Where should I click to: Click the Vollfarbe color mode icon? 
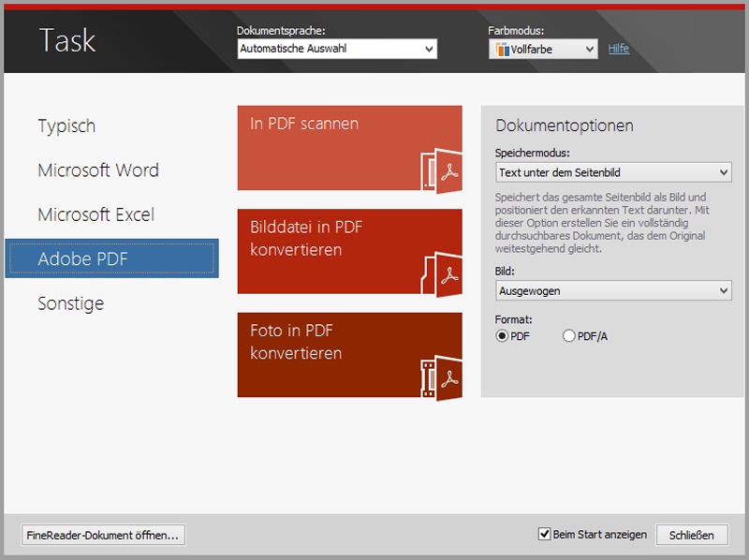pyautogui.click(x=501, y=50)
